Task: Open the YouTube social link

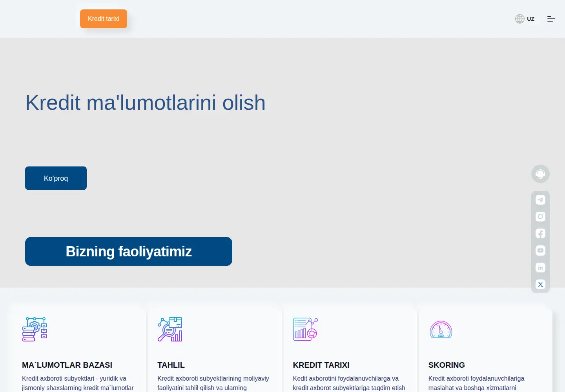Action: click(540, 250)
